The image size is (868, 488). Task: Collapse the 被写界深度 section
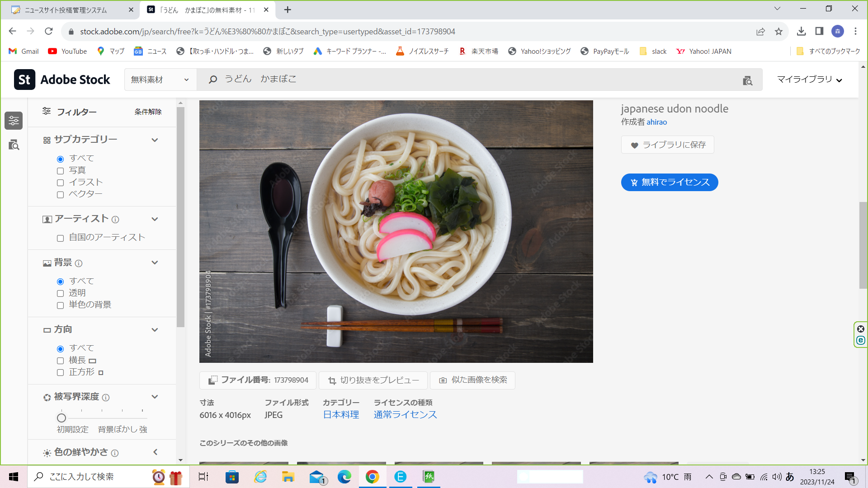(x=155, y=397)
